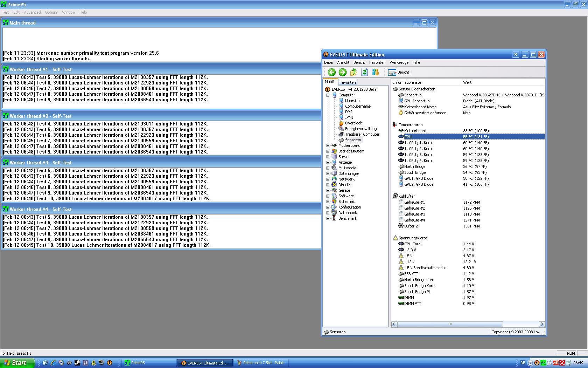Click the Energieverwaltung icon in tree
The width and height of the screenshot is (588, 368).
[341, 129]
